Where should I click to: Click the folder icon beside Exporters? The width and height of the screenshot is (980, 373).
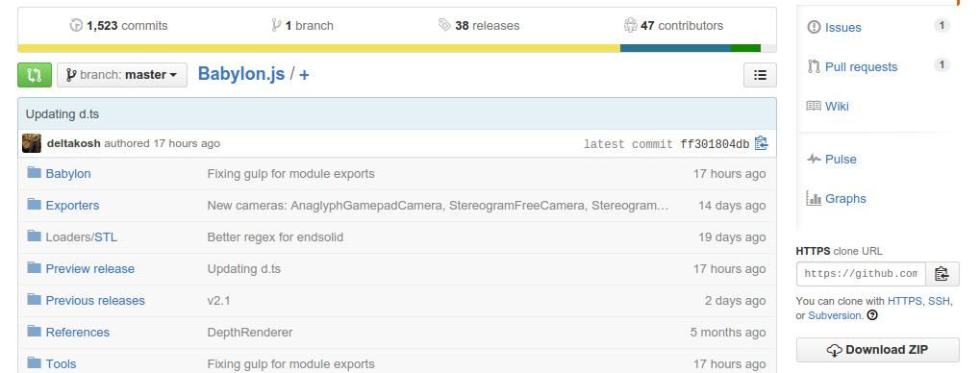click(35, 205)
